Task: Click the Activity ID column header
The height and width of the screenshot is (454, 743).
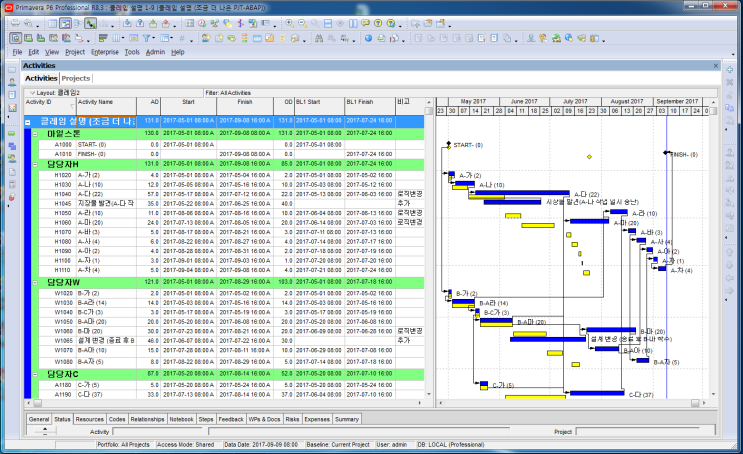Action: tap(50, 106)
